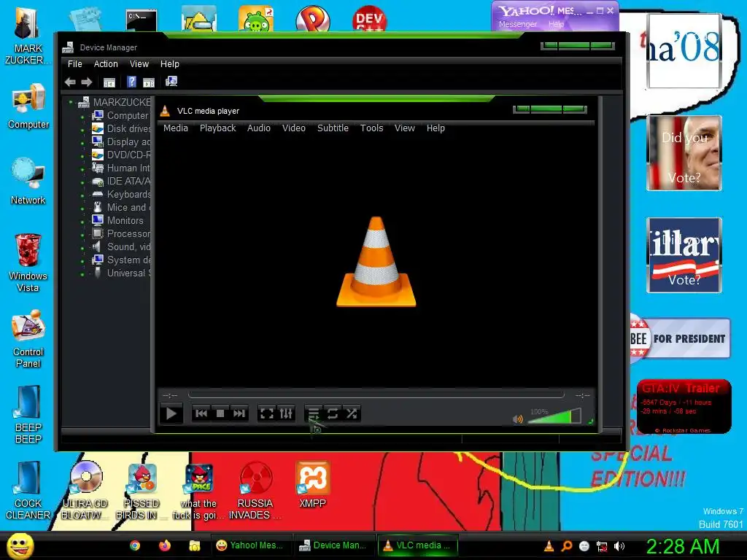Skip to next track in VLC

(x=239, y=413)
